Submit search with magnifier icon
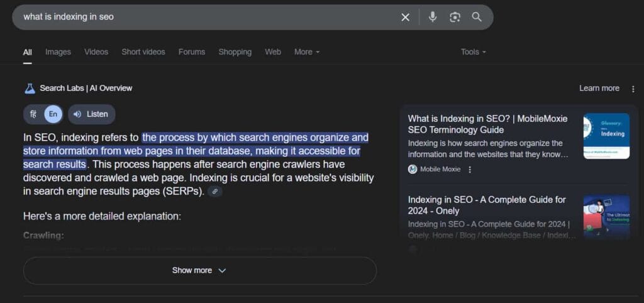 click(477, 17)
